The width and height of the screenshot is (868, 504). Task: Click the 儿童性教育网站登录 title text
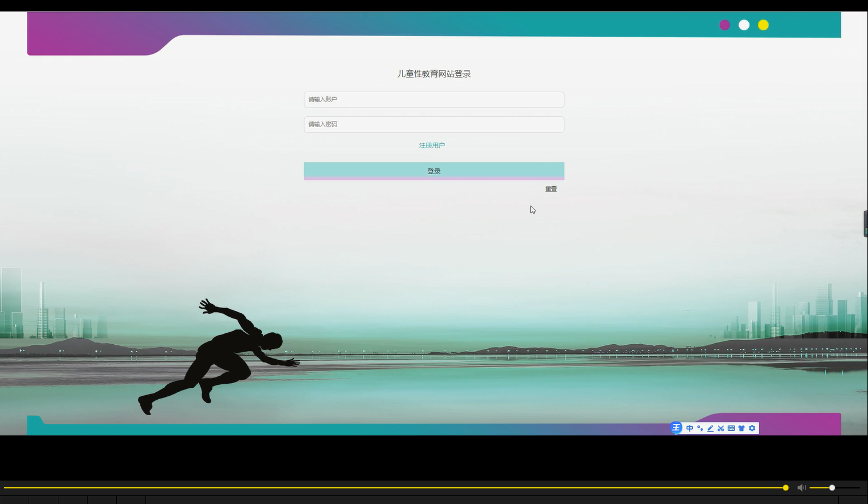434,74
